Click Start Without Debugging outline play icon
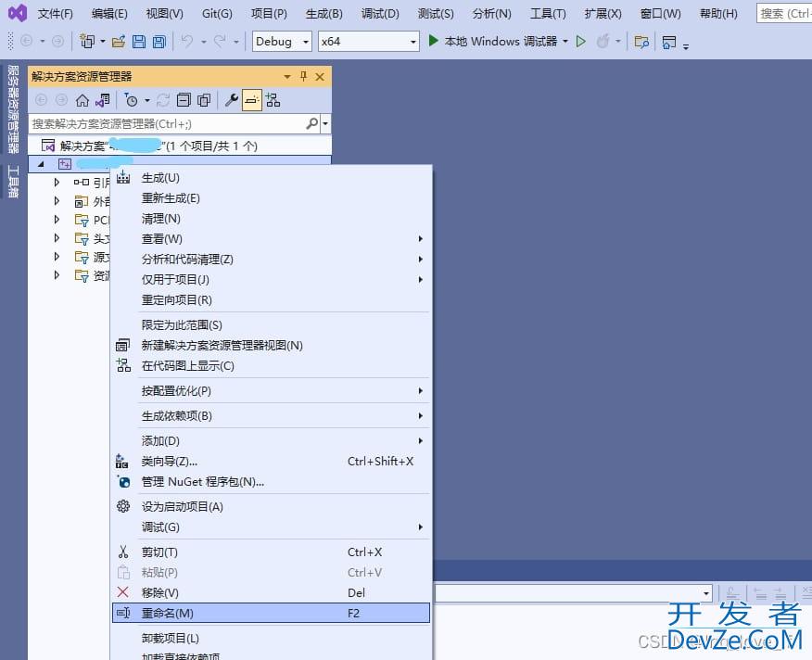812x660 pixels. [x=580, y=41]
